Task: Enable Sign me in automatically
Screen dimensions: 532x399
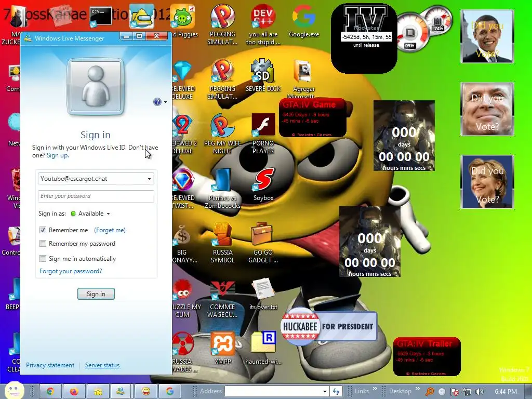Action: click(x=43, y=259)
